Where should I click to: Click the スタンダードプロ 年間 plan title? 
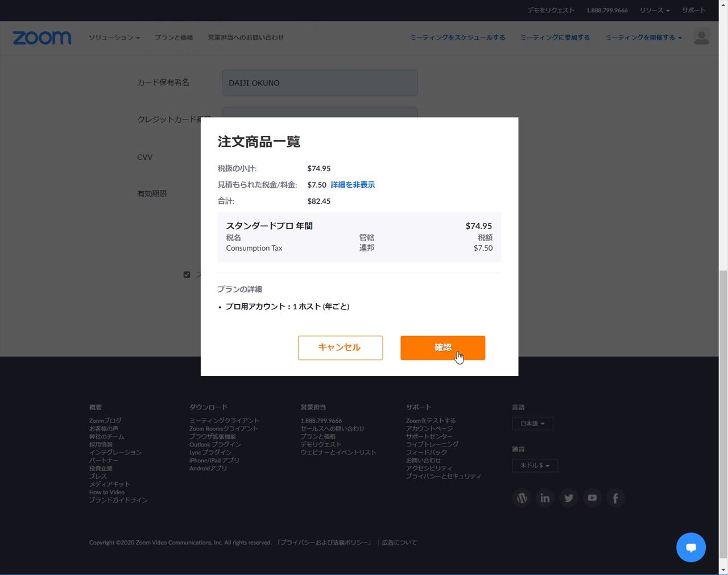coord(269,226)
